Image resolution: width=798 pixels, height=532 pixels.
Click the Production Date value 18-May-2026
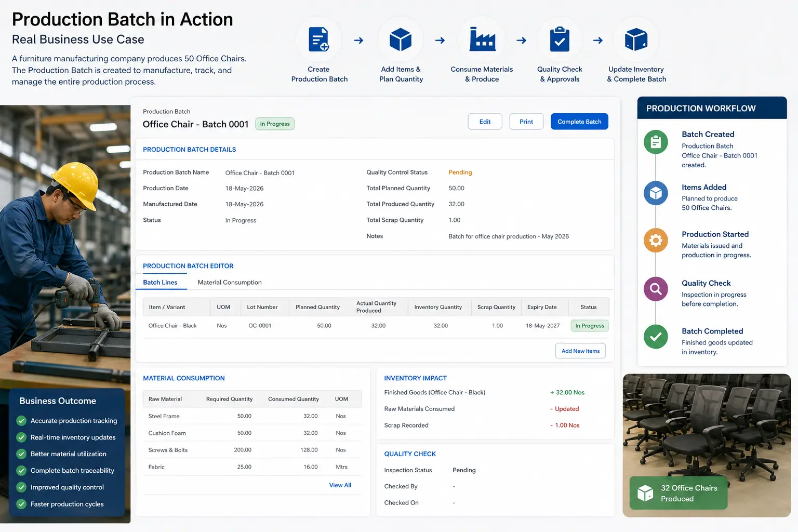(x=244, y=189)
